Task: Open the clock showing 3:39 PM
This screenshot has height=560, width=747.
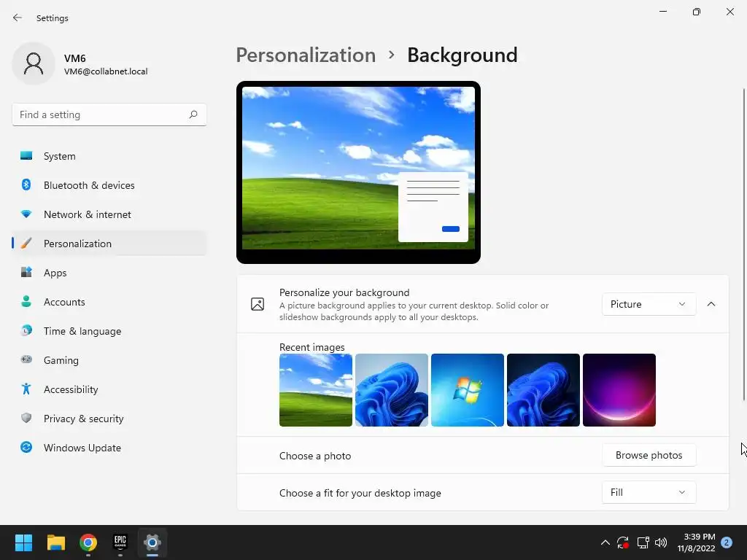Action: tap(696, 542)
